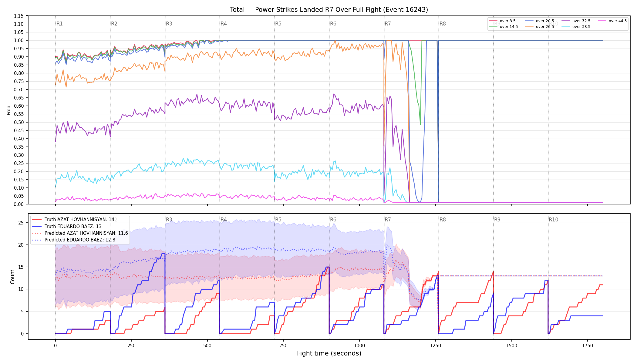Viewport: 637px width, 364px height.
Task: Select the 'over 44.5' legend entry
Action: point(613,21)
